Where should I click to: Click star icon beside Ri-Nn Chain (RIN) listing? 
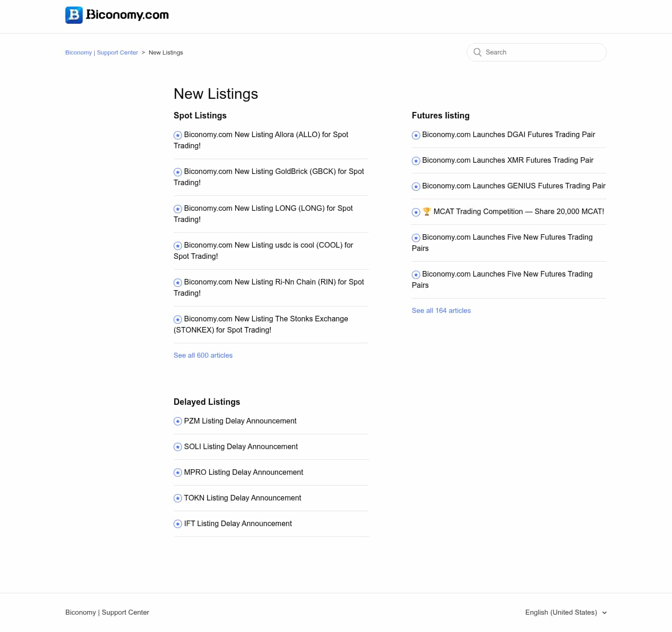coord(178,283)
